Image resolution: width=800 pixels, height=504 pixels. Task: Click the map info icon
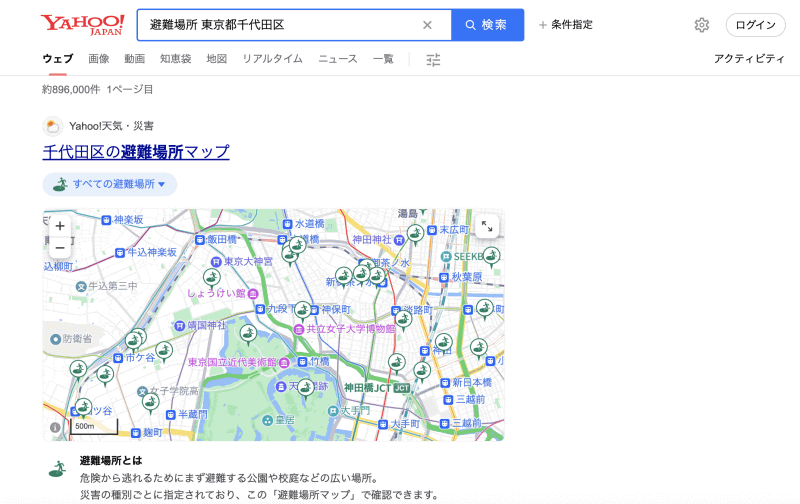55,427
